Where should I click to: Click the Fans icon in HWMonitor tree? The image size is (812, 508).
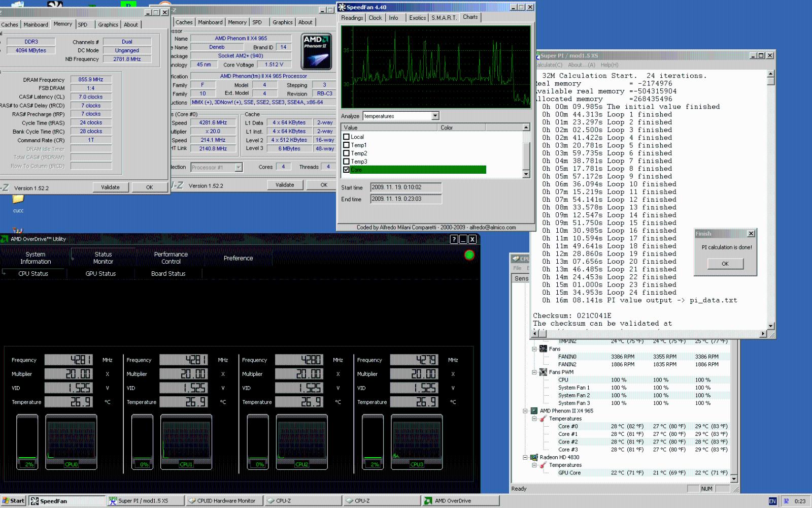click(543, 348)
